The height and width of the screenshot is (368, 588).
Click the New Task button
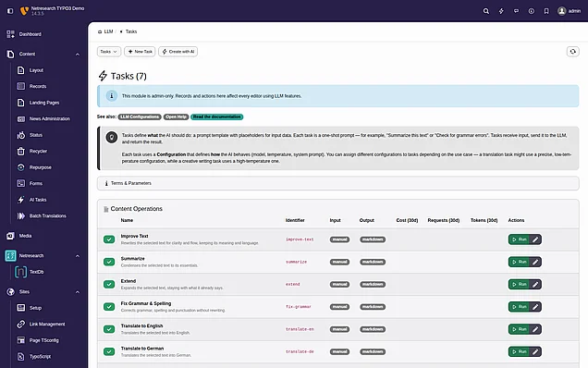click(x=140, y=52)
